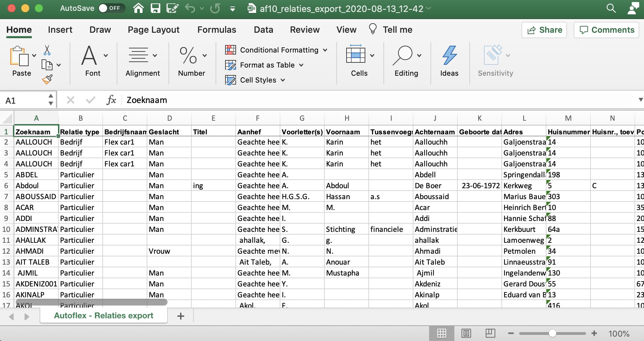644x341 pixels.
Task: Add a new sheet with plus button
Action: click(181, 316)
